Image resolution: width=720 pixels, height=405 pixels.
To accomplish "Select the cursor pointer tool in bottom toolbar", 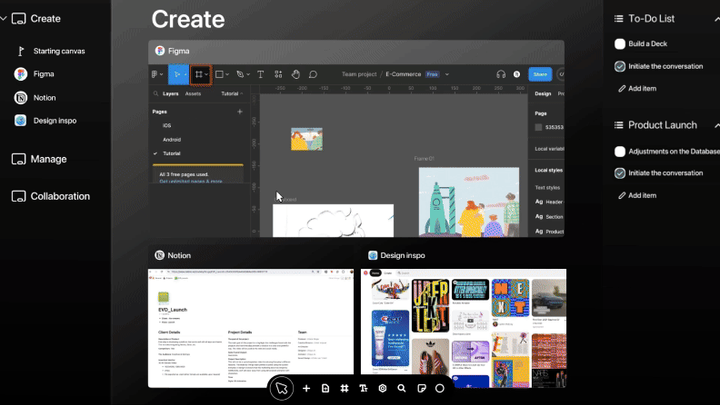I will tap(282, 388).
